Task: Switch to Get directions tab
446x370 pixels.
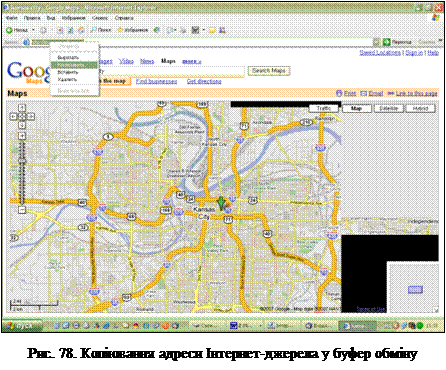Action: (204, 81)
